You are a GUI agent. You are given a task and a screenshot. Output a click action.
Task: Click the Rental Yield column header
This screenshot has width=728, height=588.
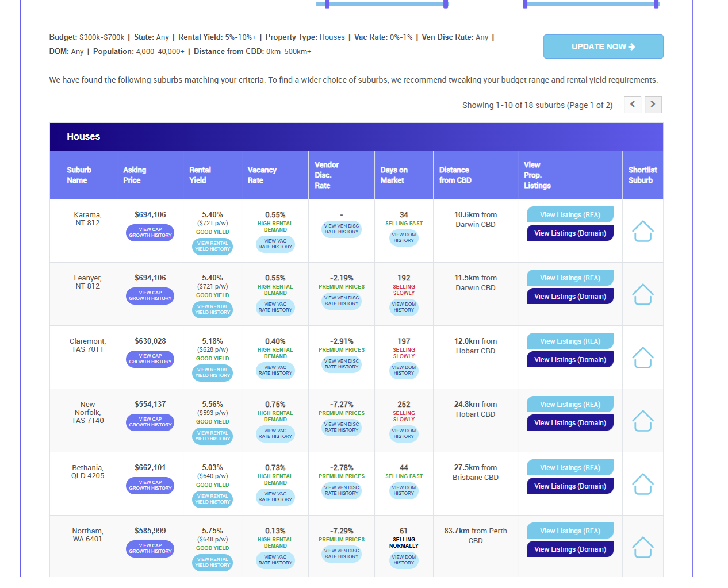(x=200, y=175)
